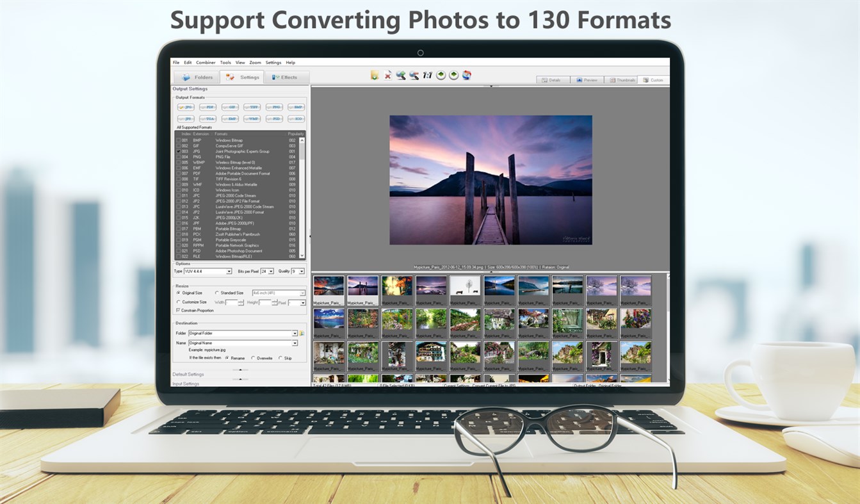Screen dimensions: 860x504
Task: Go to the next image with green arrow
Action: (453, 75)
